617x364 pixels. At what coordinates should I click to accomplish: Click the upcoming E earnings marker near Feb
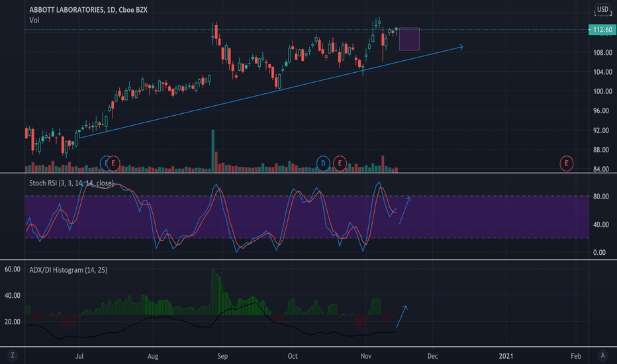click(566, 163)
